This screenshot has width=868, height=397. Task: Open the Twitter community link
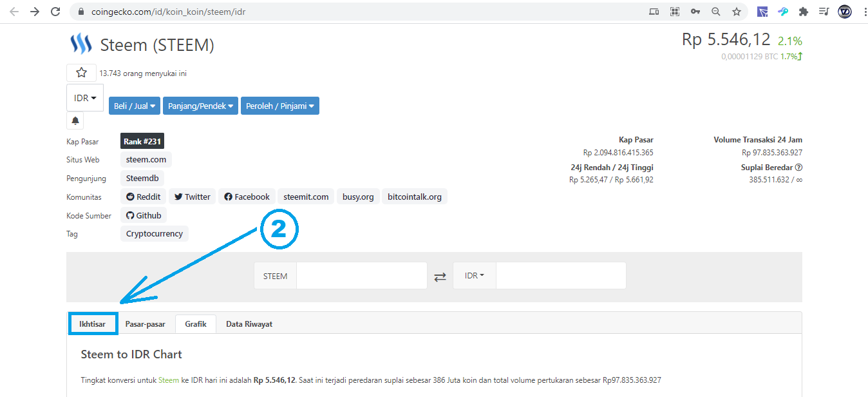193,197
